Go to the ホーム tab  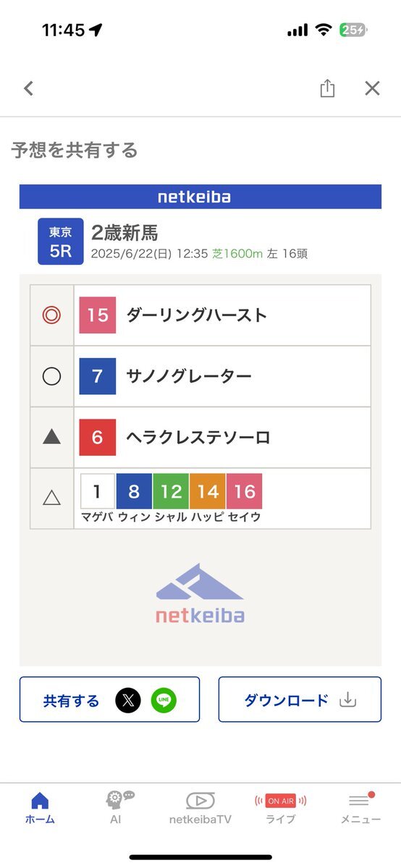[x=40, y=808]
